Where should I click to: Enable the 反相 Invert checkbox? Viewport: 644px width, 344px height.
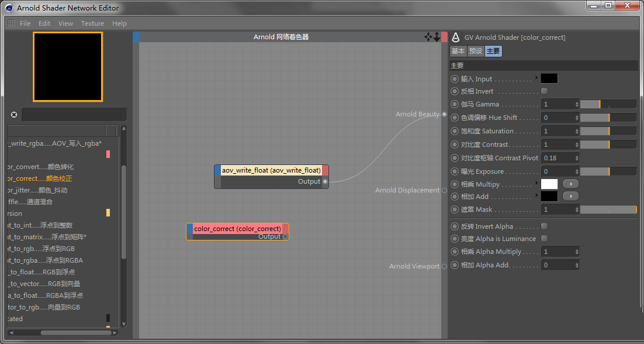[545, 91]
